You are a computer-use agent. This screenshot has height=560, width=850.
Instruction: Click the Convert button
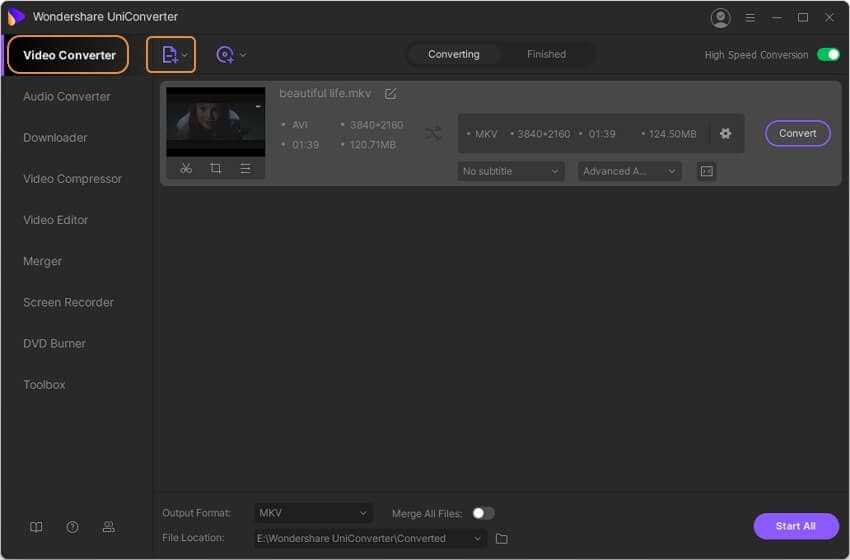pos(797,133)
